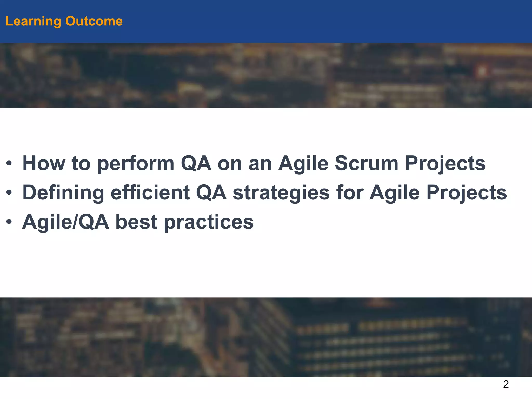This screenshot has height=399, width=532.
Task: Click the word 'strategies' in the second bullet
Action: [281, 193]
